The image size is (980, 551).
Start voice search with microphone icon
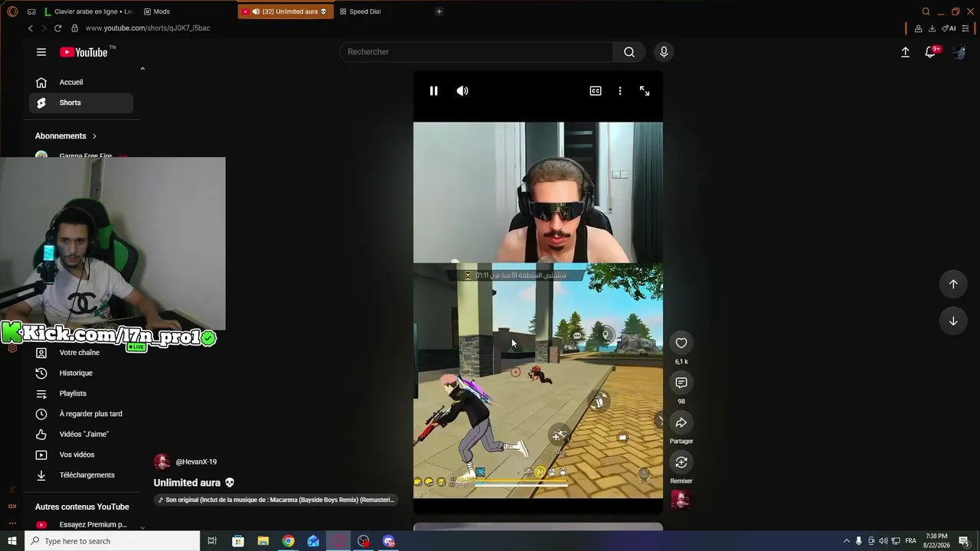coord(664,52)
